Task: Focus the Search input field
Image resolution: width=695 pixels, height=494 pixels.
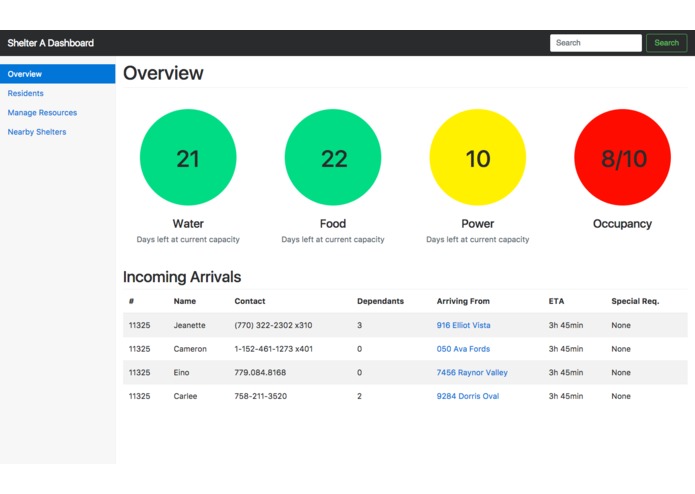Action: tap(596, 43)
